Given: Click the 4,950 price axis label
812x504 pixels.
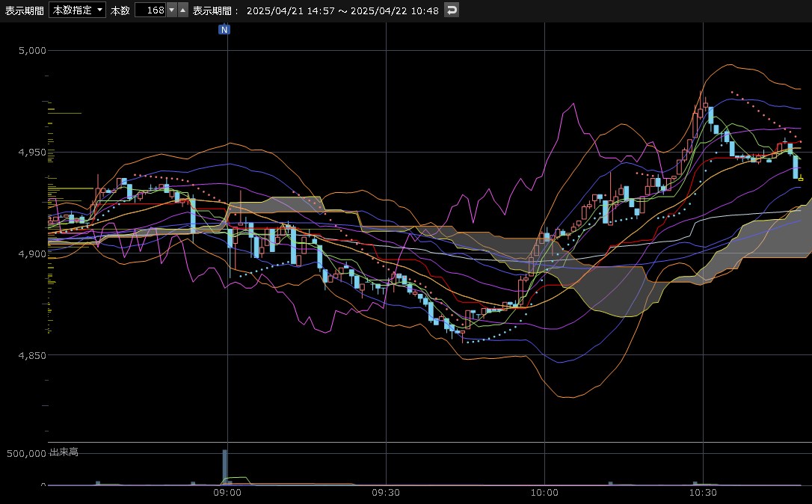Looking at the screenshot, I should [32, 153].
